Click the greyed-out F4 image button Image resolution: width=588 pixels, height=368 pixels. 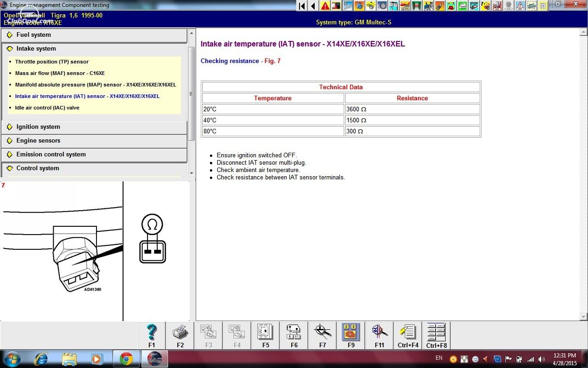[237, 335]
